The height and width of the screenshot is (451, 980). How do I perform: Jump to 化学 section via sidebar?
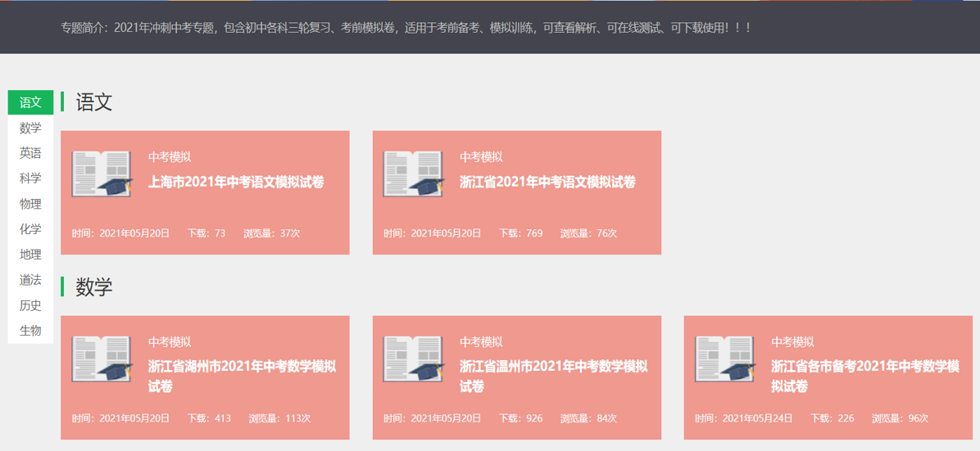(x=30, y=229)
